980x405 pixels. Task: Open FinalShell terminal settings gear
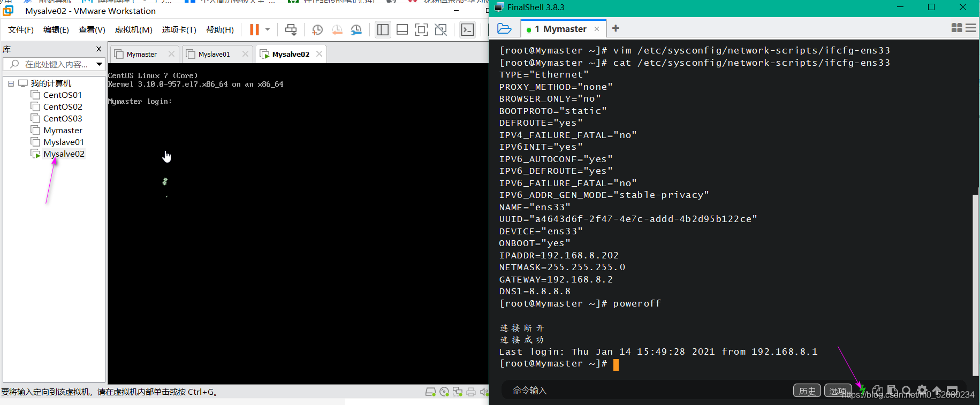(x=922, y=391)
